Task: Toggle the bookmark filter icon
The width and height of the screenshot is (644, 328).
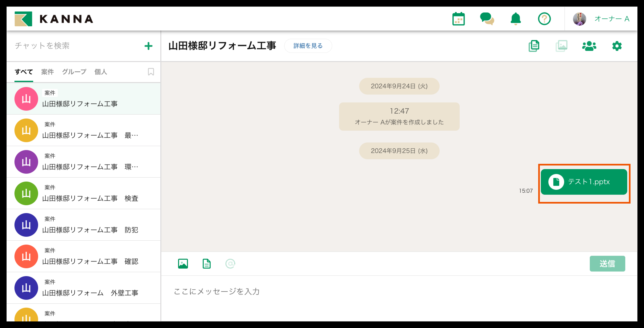Action: click(151, 72)
